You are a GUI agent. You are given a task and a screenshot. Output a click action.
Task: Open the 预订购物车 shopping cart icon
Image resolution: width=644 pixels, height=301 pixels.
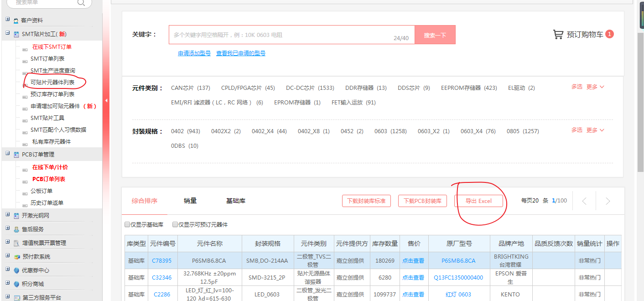click(x=558, y=35)
